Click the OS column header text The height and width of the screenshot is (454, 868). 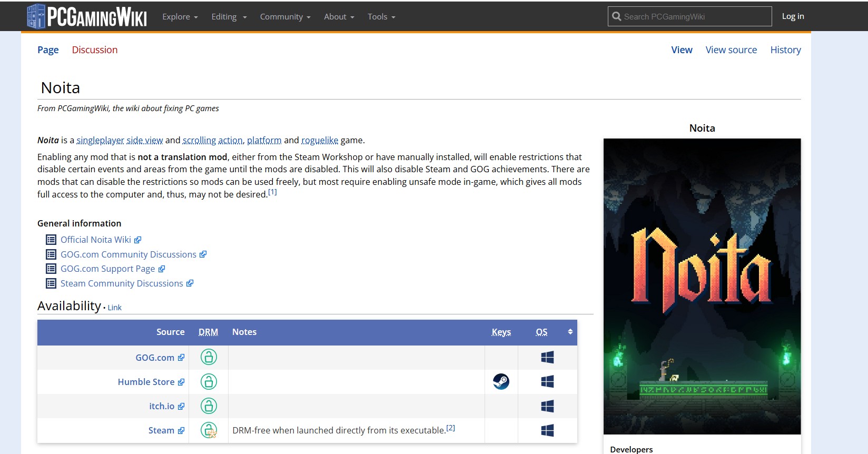(541, 332)
